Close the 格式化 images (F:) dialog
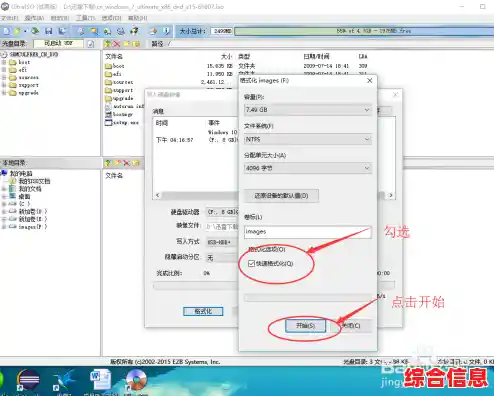Viewport: 494px width, 396px height. [x=369, y=81]
